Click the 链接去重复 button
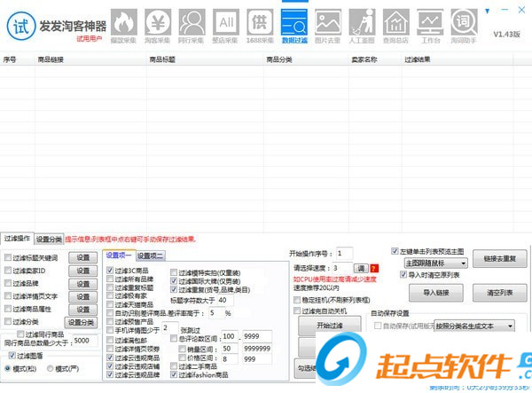The image size is (532, 393). click(500, 259)
